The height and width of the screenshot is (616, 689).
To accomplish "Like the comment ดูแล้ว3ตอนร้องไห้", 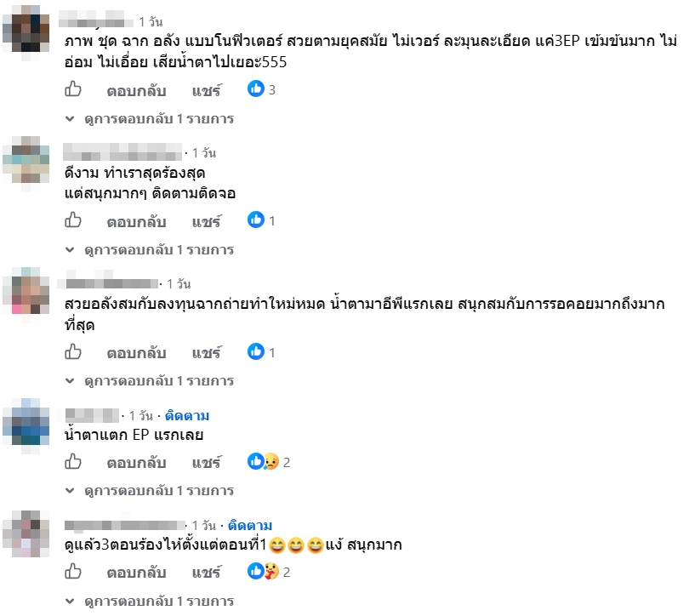I will [73, 572].
